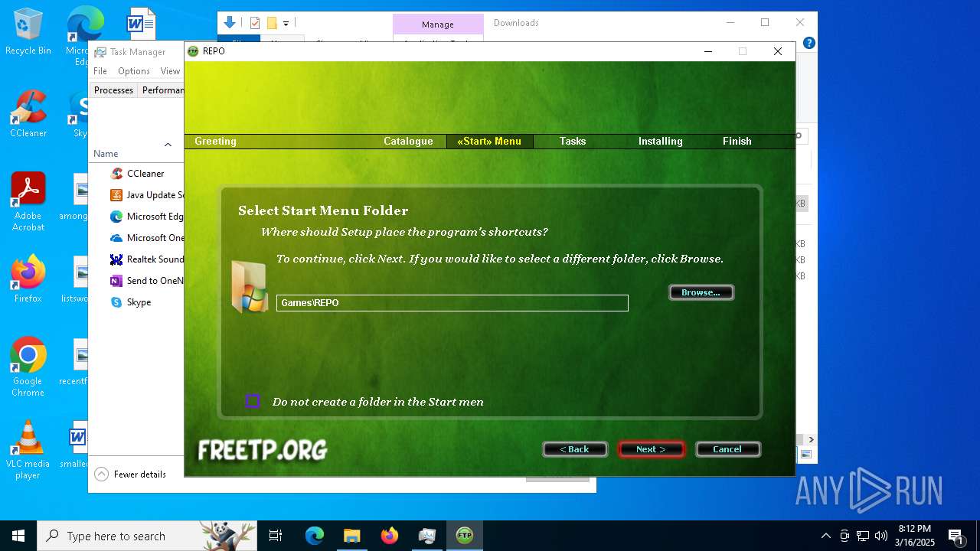The height and width of the screenshot is (551, 980).
Task: Open File Explorer from the taskbar
Action: pyautogui.click(x=351, y=536)
